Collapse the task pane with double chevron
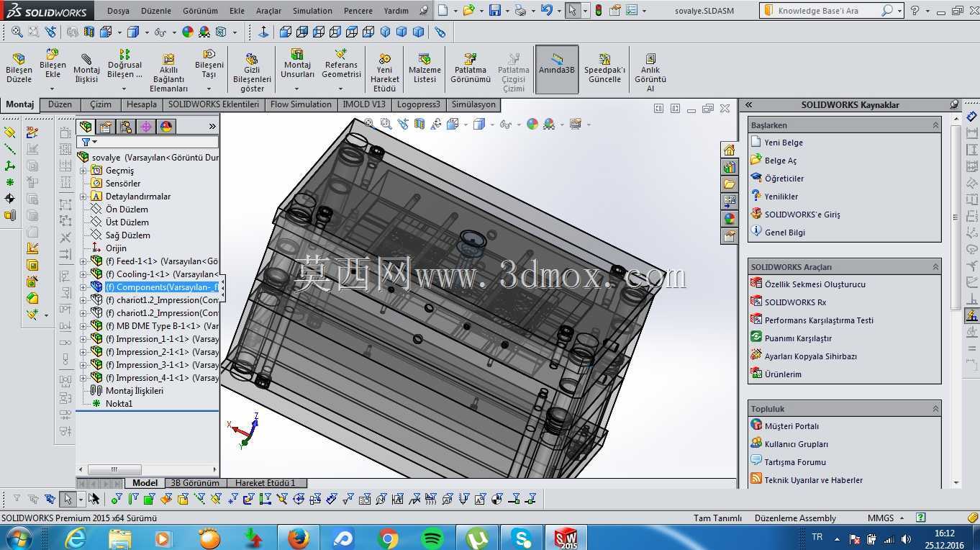 (748, 104)
